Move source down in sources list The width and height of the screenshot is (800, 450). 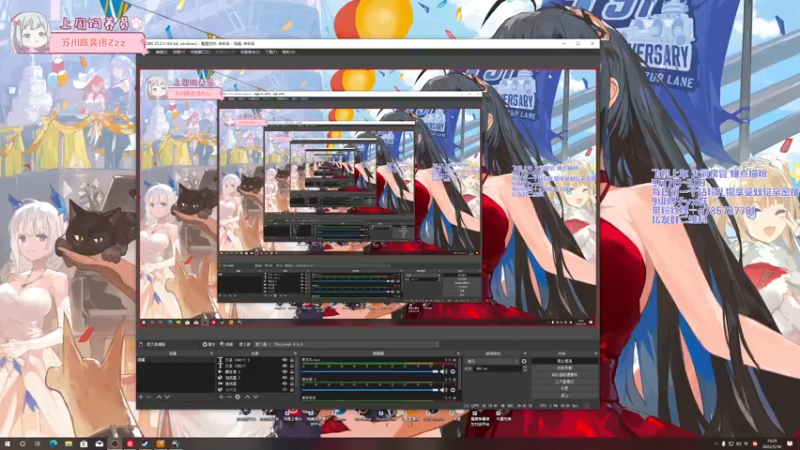click(256, 396)
